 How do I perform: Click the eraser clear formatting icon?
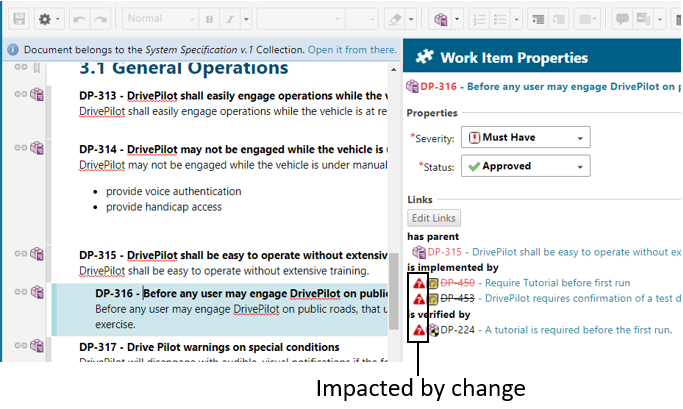pos(395,18)
